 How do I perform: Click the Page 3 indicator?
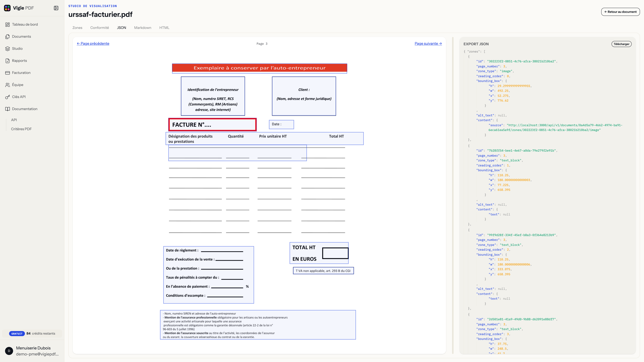coord(262,44)
